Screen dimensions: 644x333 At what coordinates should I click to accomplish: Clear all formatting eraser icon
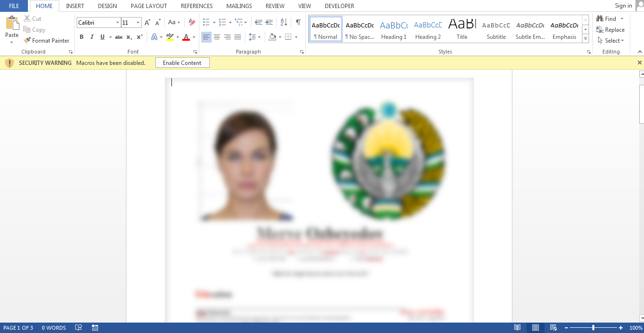tap(192, 23)
